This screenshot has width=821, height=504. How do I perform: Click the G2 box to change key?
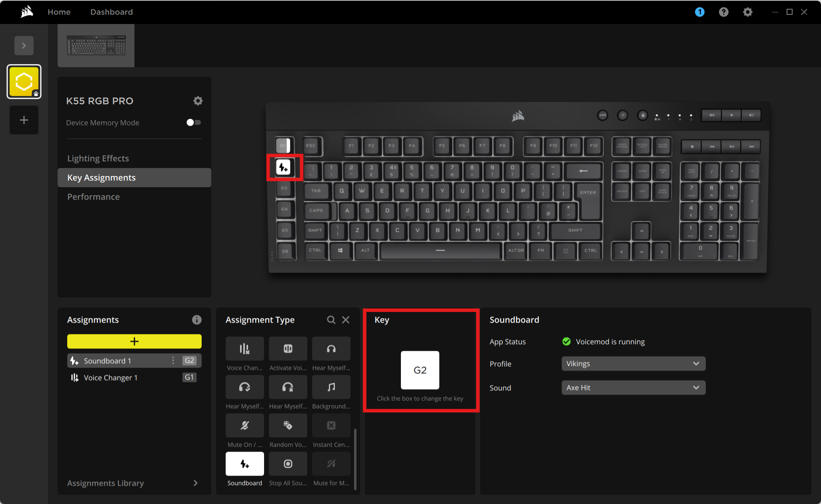tap(420, 370)
